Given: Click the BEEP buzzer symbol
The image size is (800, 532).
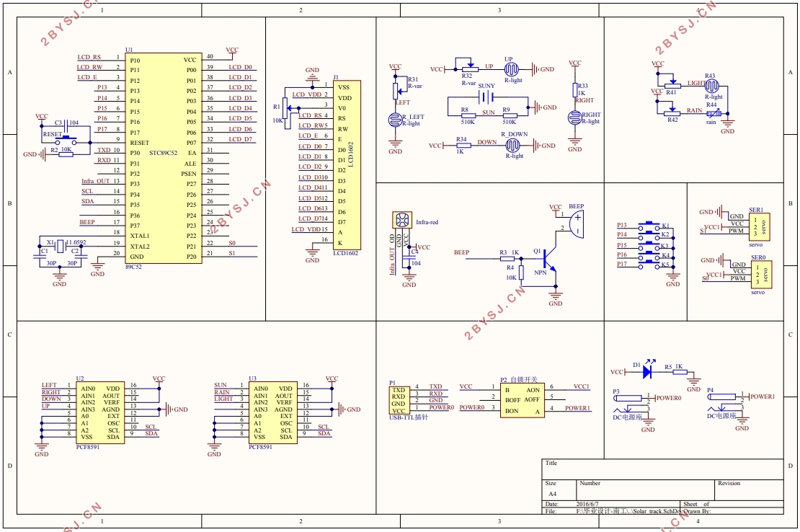Looking at the screenshot, I should 577,225.
